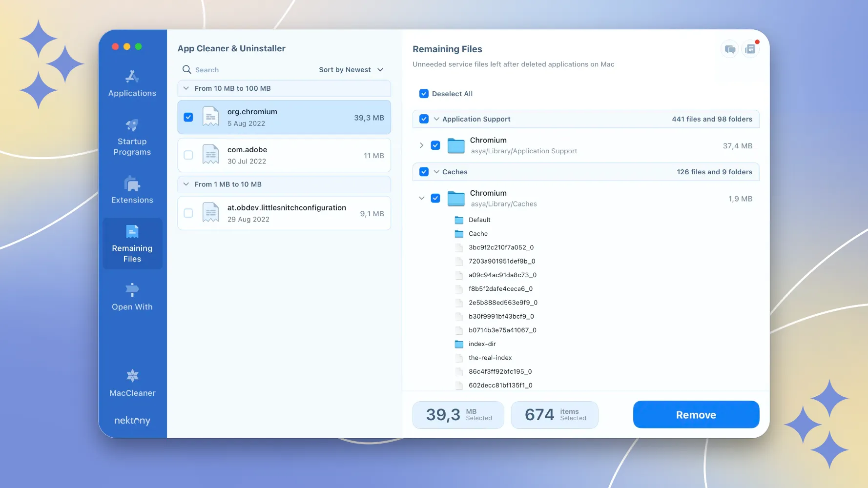Click the Remove button

click(696, 415)
